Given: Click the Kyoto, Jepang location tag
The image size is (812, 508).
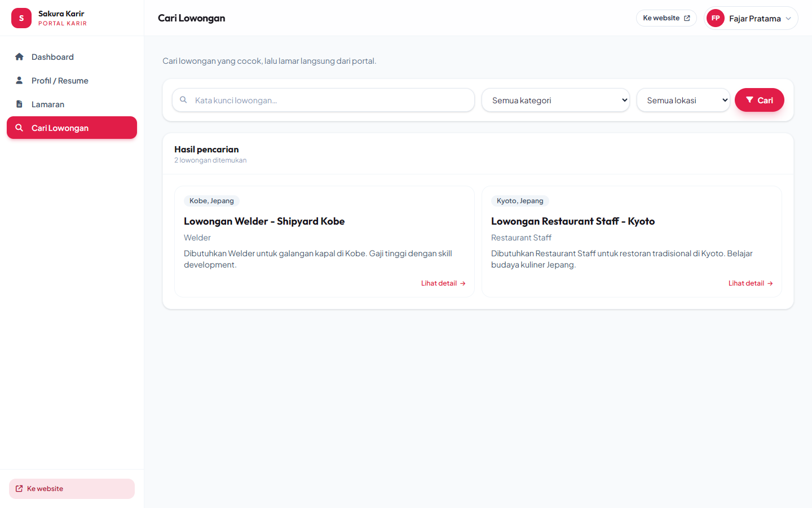Looking at the screenshot, I should tap(520, 201).
